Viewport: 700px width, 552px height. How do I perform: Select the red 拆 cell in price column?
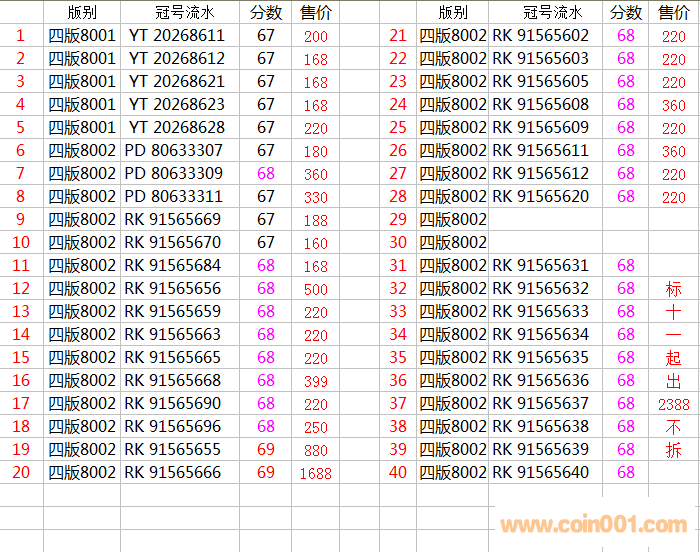673,450
